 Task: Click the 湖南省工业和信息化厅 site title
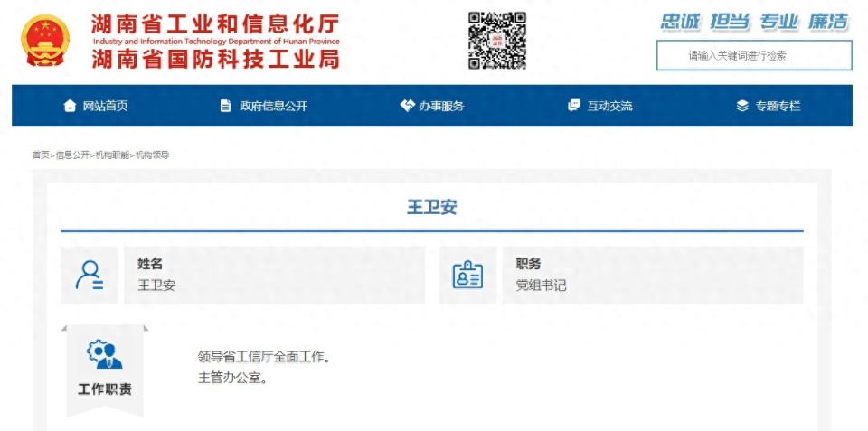215,24
